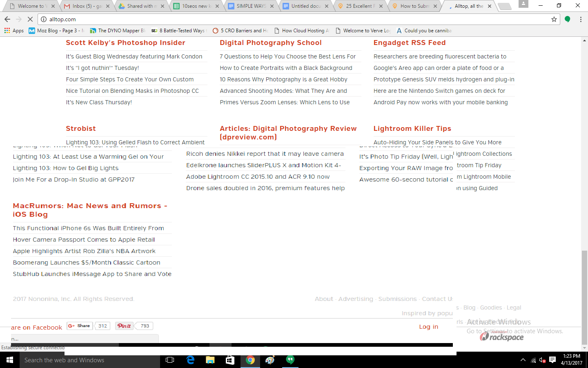Read 'Nice Tutorial on Blending Masks in Photoshop CC'

click(132, 91)
